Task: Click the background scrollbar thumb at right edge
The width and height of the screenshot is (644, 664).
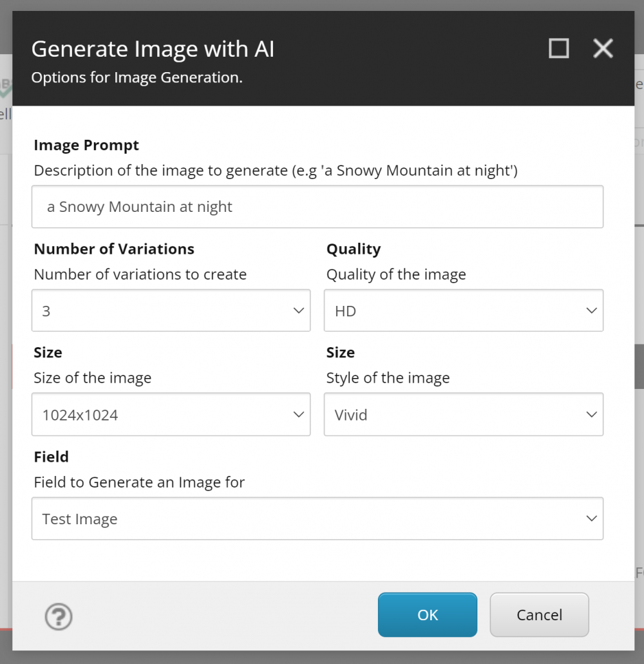Action: pos(639,366)
